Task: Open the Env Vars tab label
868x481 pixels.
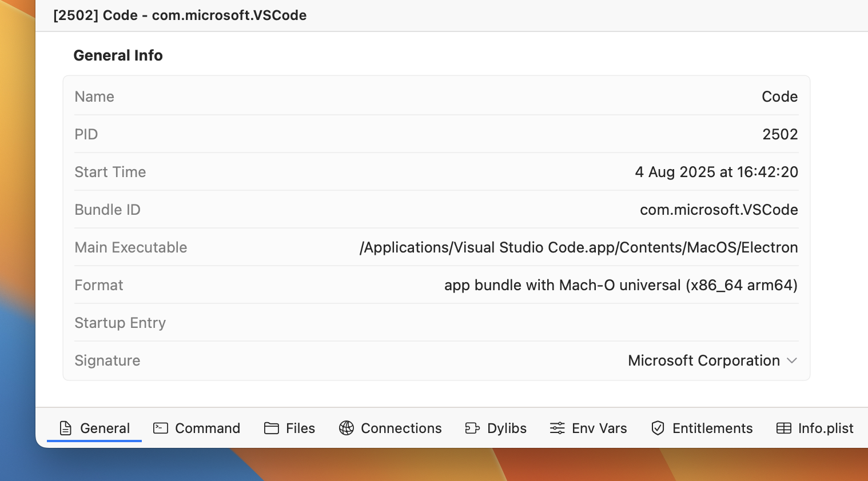Action: (599, 428)
